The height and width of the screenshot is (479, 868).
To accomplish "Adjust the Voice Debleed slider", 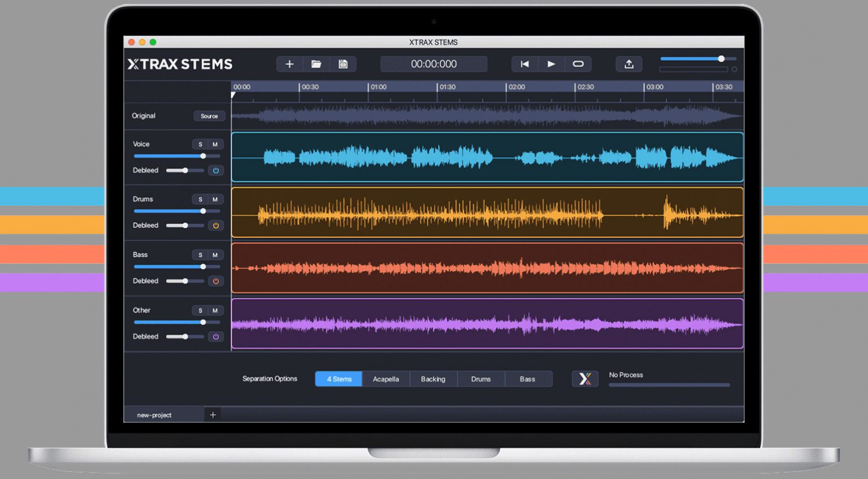I will pos(185,170).
